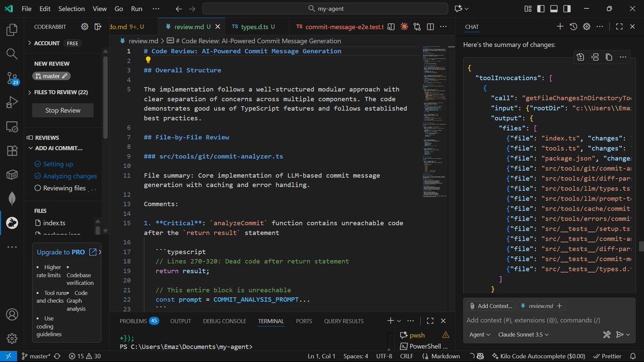Open Kilo Code Autocomplete in status bar
The width and height of the screenshot is (644, 362).
point(538,356)
